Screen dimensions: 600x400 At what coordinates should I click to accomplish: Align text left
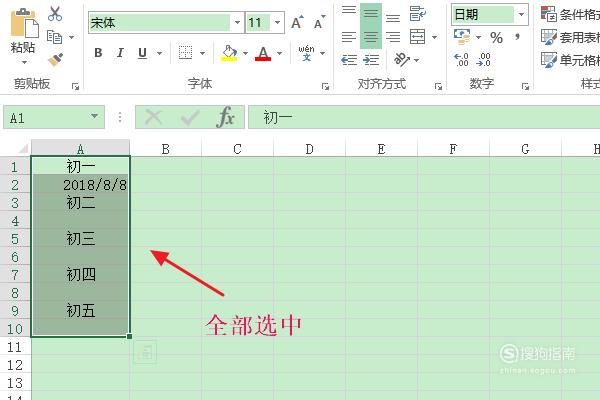pos(349,37)
